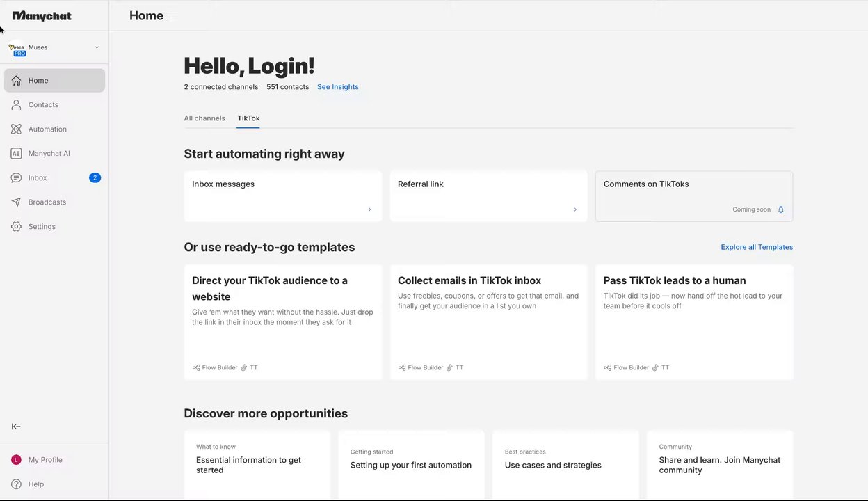Open Settings menu item
This screenshot has width=868, height=501.
tap(54, 227)
